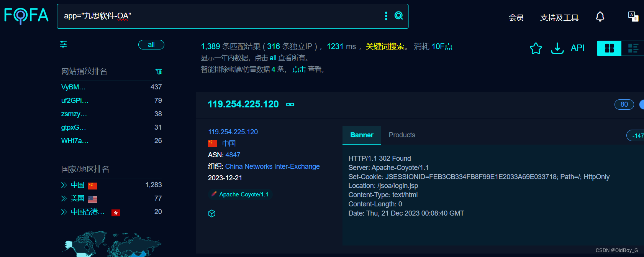Run search with magnifier icon
The height and width of the screenshot is (257, 644).
click(x=399, y=16)
